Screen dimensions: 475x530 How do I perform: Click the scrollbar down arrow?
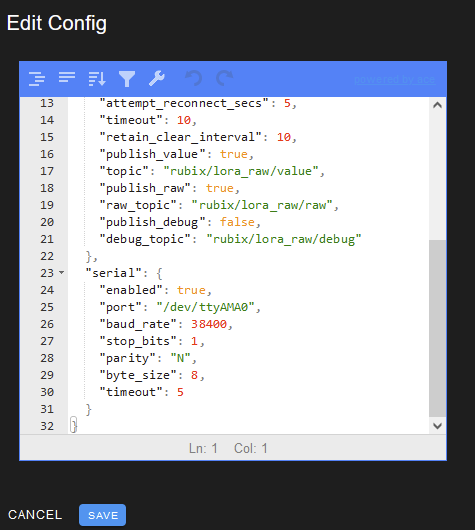pos(437,426)
